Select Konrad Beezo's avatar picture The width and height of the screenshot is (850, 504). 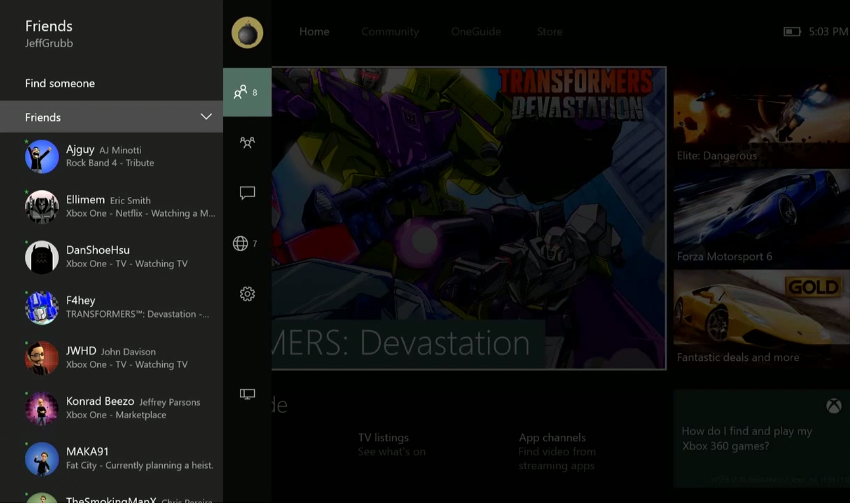[42, 408]
